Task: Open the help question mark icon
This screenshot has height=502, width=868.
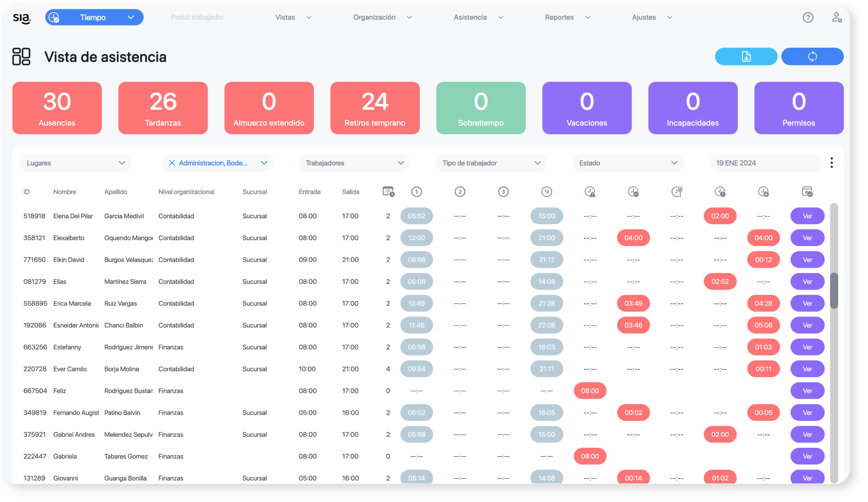Action: pyautogui.click(x=808, y=18)
